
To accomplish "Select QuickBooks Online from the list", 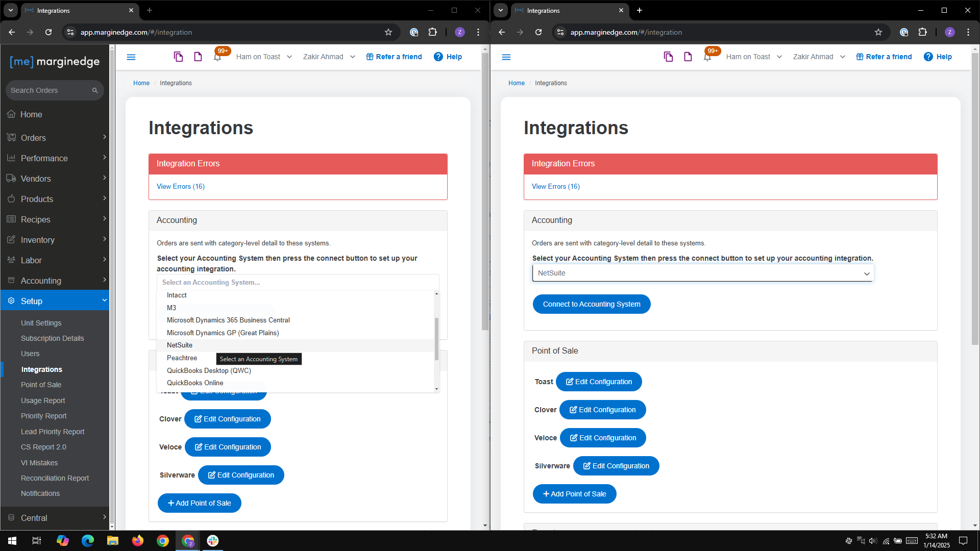I will pos(195,383).
